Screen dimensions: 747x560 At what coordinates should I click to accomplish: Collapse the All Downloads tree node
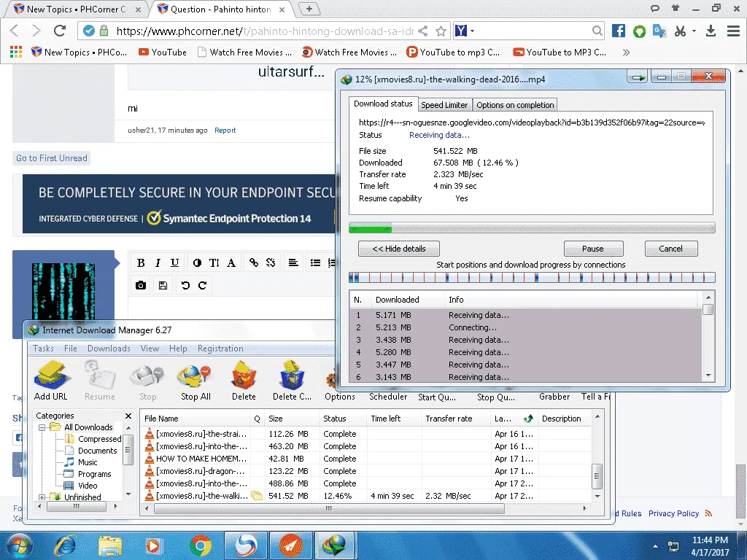(x=42, y=427)
